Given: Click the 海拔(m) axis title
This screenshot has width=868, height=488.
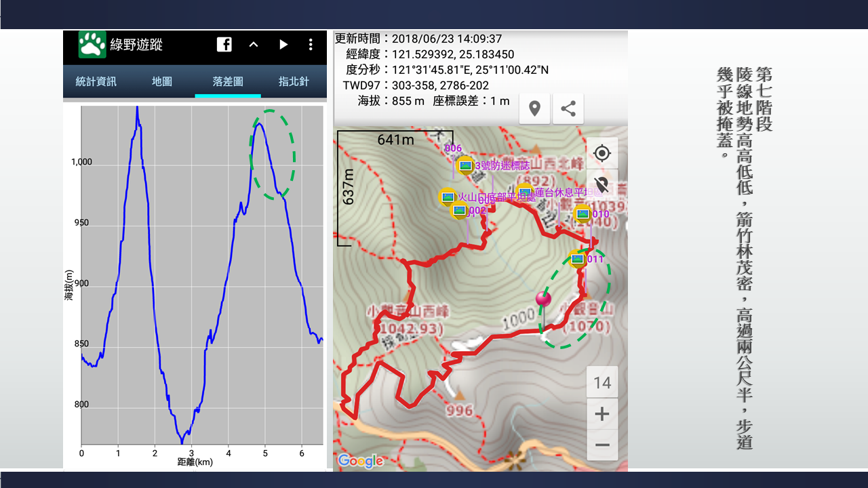Looking at the screenshot, I should coord(69,285).
